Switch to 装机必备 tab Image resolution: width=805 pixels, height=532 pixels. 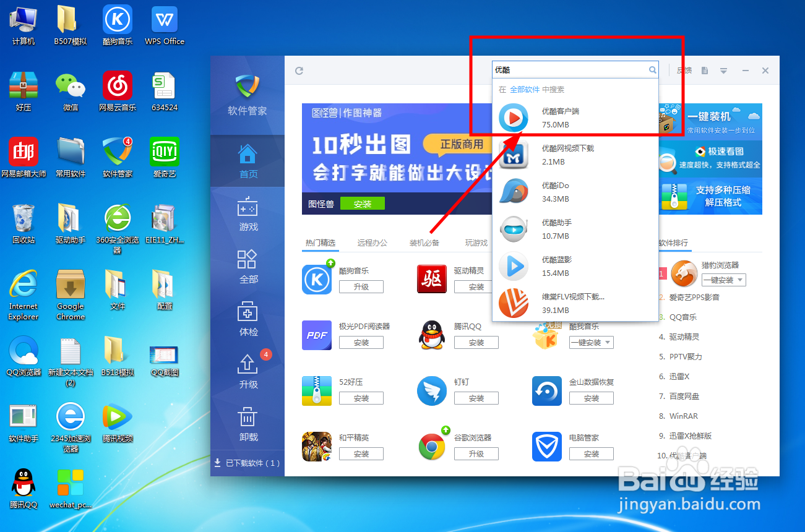click(x=424, y=243)
